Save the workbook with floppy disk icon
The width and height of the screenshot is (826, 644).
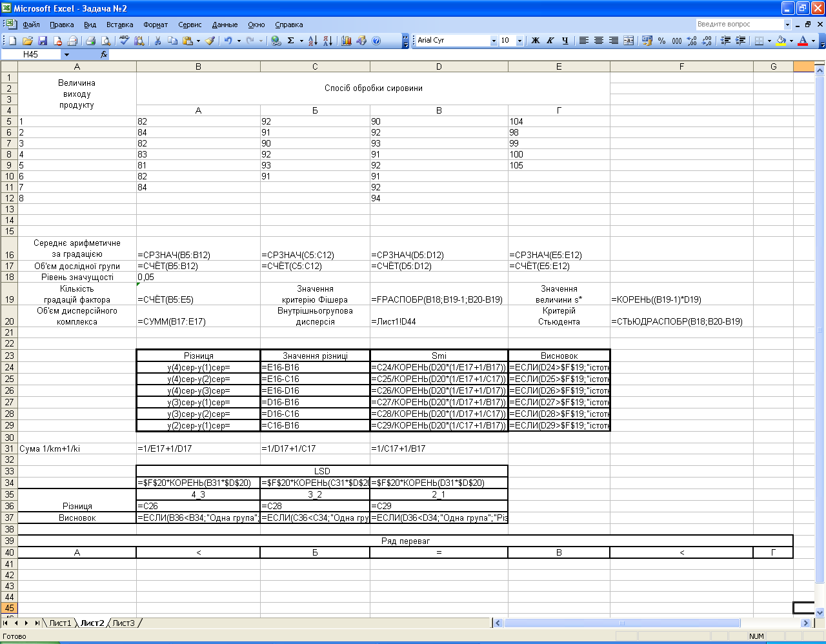click(43, 41)
